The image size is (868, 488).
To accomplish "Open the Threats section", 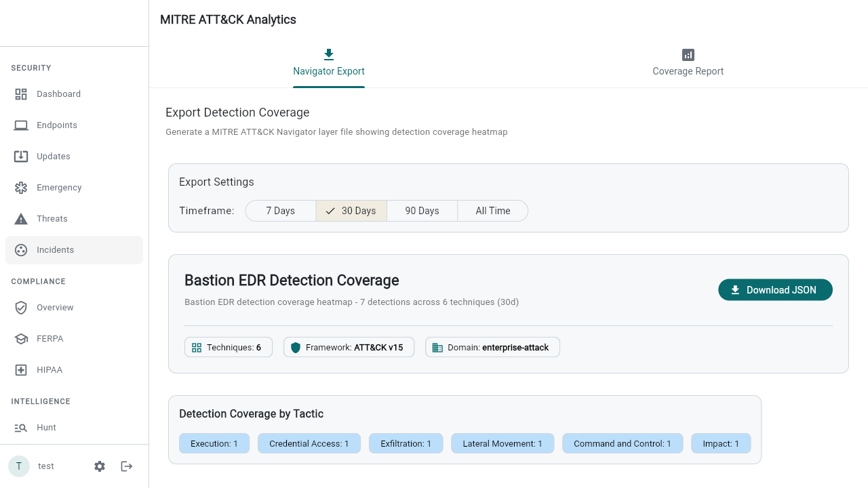I will [52, 218].
